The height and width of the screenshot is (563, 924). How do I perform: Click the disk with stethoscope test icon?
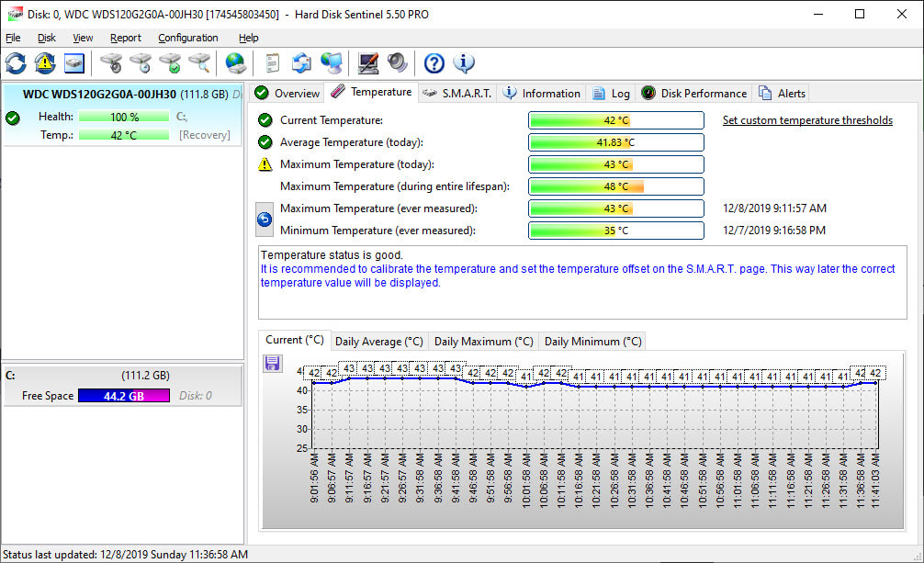click(111, 63)
